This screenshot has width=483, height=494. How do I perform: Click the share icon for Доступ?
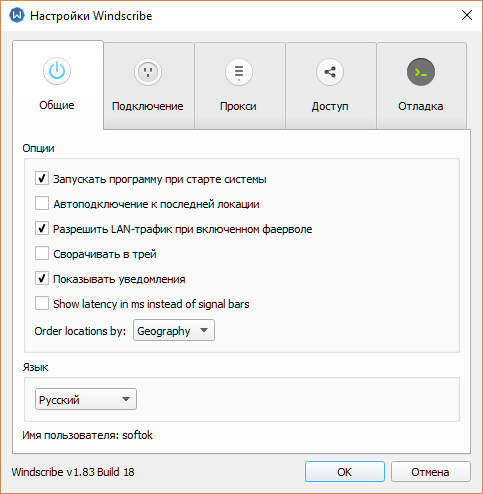point(330,72)
